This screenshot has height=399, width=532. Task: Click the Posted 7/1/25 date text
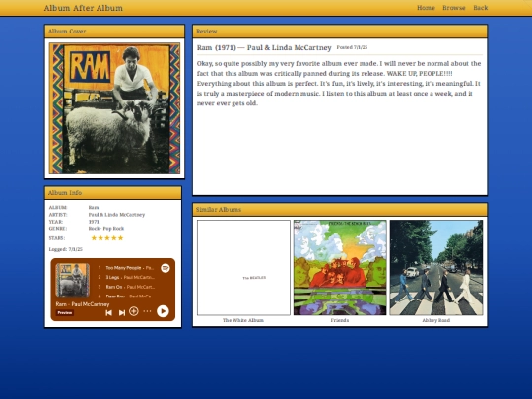(x=352, y=47)
